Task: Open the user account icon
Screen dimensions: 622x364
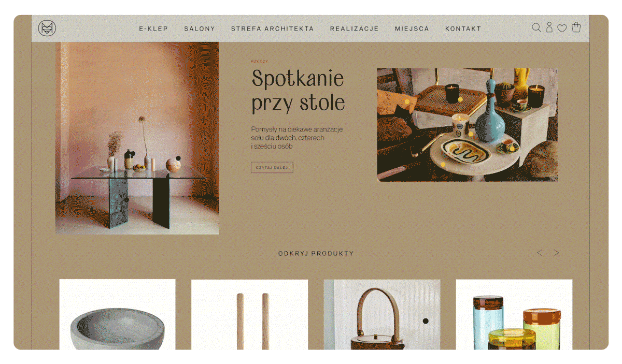Action: pyautogui.click(x=549, y=27)
